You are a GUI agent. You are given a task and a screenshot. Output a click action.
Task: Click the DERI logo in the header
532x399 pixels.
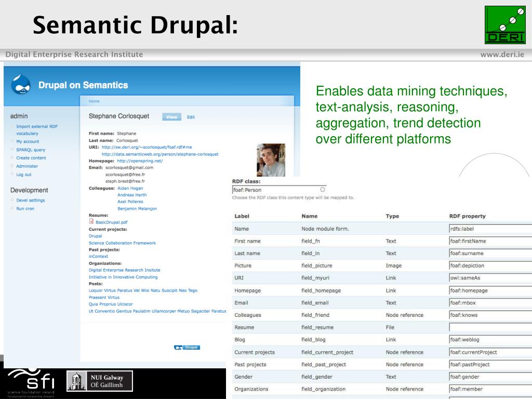tap(505, 25)
